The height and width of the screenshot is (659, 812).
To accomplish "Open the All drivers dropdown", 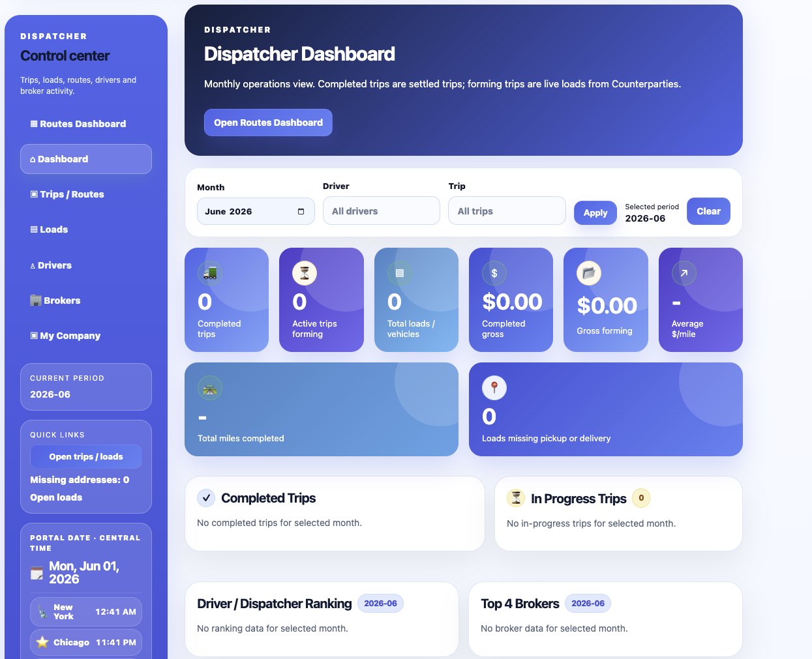I will (382, 211).
